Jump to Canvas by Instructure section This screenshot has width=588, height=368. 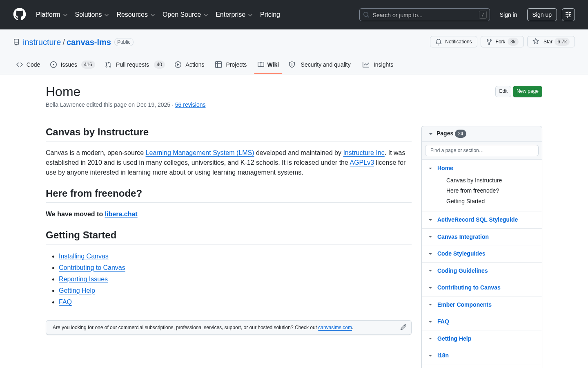pos(474,180)
